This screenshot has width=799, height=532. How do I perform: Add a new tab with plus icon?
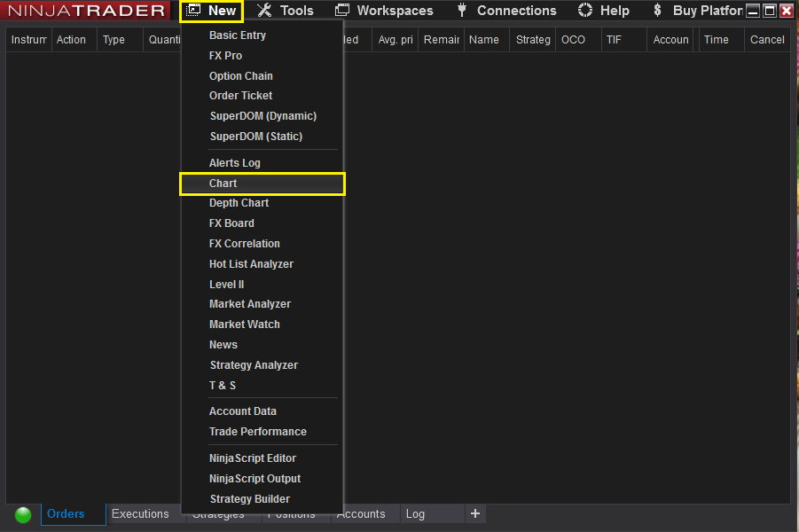[x=474, y=514]
